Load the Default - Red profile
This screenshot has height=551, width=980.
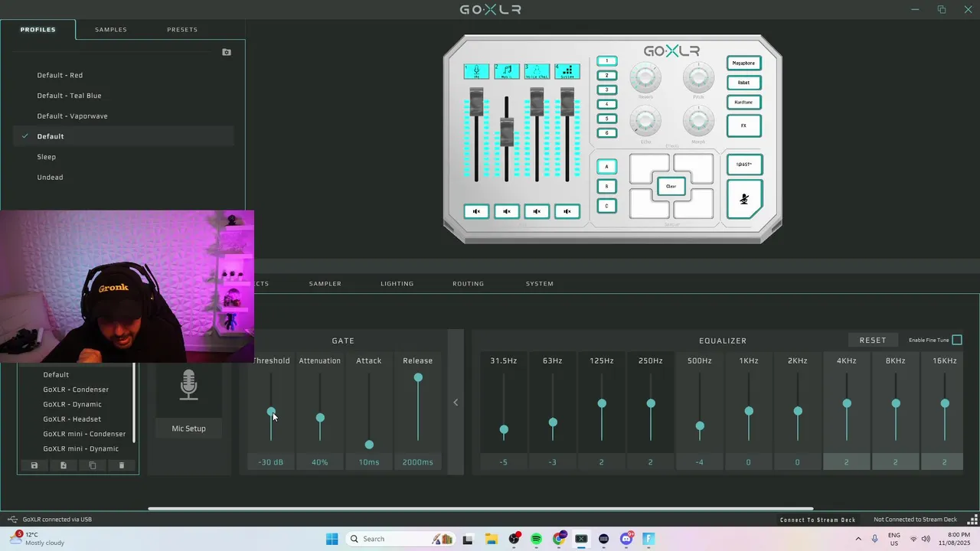pos(123,75)
